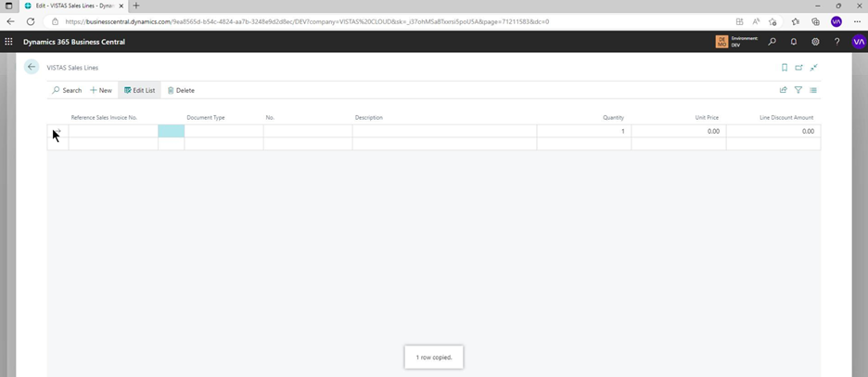
Task: Collapse the page with the shrink arrows icon
Action: coord(813,68)
